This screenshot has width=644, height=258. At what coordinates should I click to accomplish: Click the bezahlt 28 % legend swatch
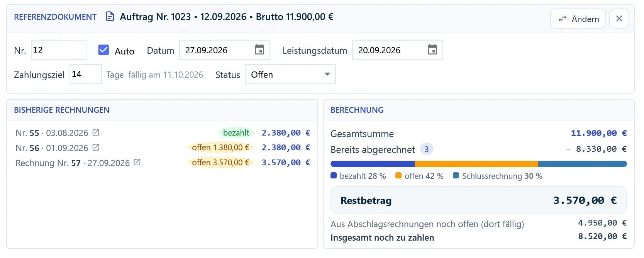click(334, 176)
